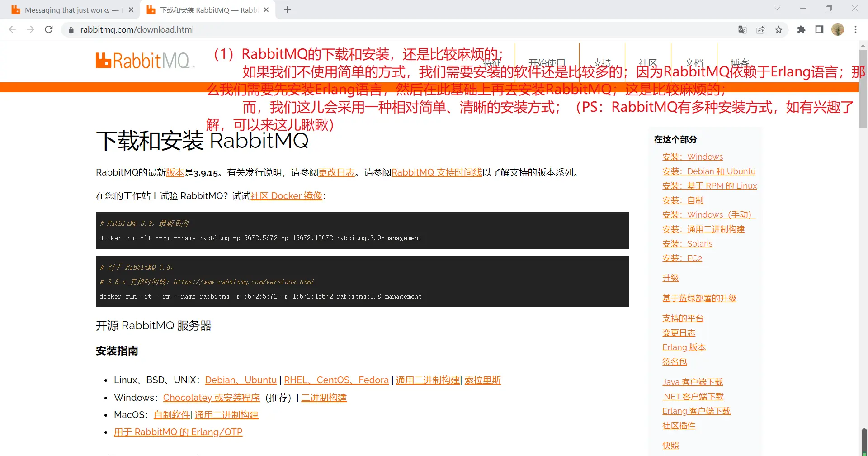Close the 'Messaging that just works' tab

[131, 9]
